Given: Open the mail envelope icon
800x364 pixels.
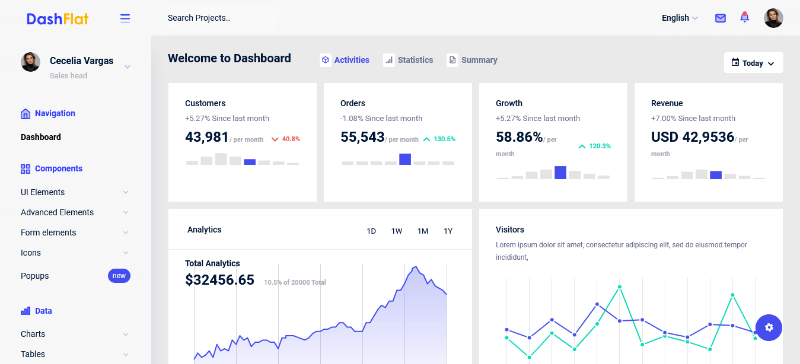Looking at the screenshot, I should tap(720, 18).
